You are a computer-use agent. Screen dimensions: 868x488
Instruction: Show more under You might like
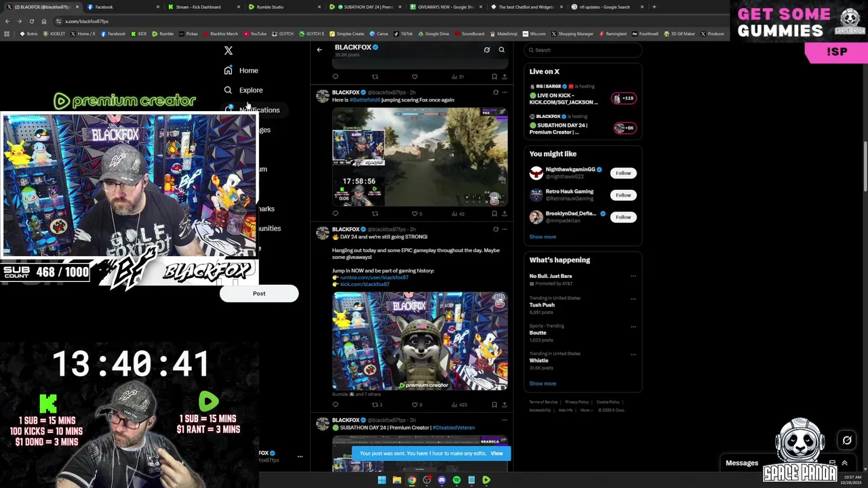[542, 237]
